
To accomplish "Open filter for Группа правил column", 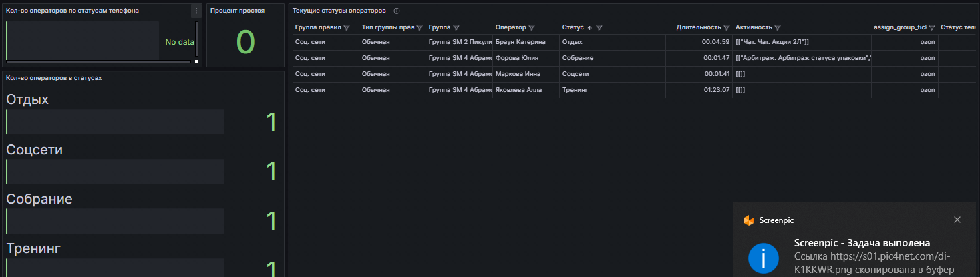I will (x=347, y=28).
